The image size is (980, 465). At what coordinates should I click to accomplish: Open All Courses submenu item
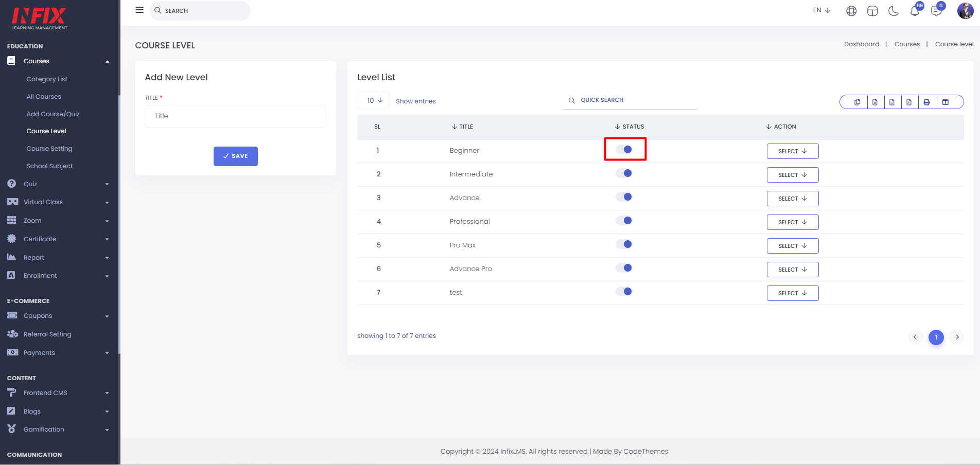(44, 96)
